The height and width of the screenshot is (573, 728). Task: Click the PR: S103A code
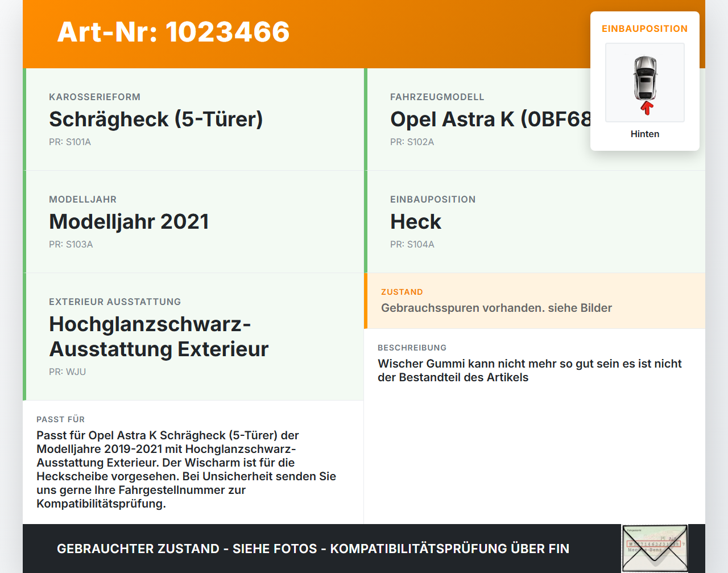click(71, 244)
